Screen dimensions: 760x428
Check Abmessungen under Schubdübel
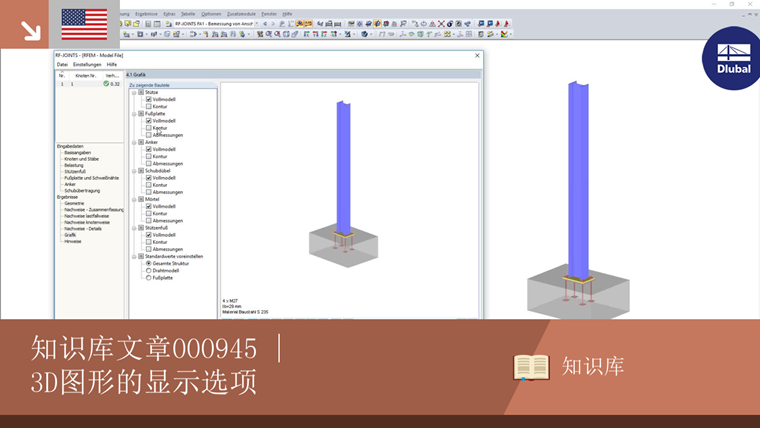click(x=149, y=192)
